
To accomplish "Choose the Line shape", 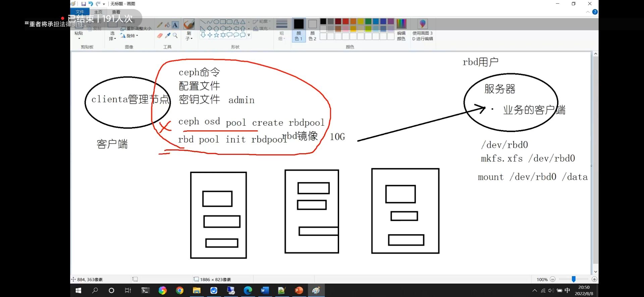I will (x=203, y=22).
